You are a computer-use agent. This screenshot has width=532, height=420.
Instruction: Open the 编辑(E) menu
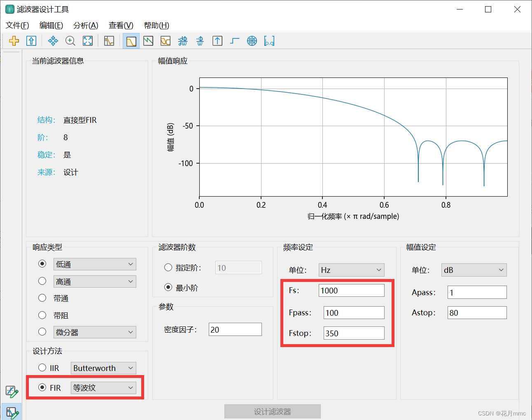coord(51,26)
